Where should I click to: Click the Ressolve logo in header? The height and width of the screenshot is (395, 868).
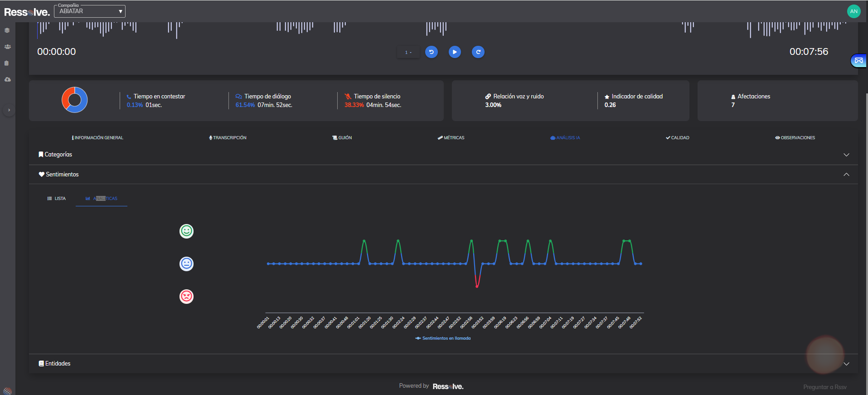coord(27,12)
